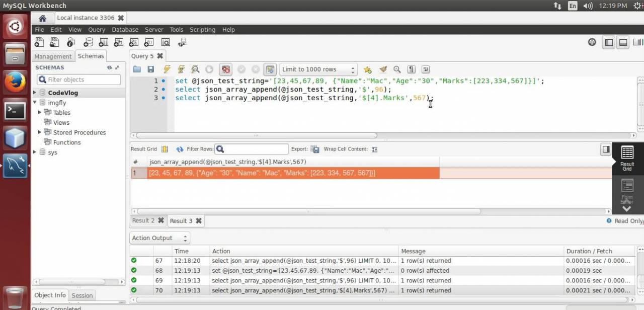Create a new schema using the database-plus icon
The image size is (644, 310).
pyautogui.click(x=88, y=43)
